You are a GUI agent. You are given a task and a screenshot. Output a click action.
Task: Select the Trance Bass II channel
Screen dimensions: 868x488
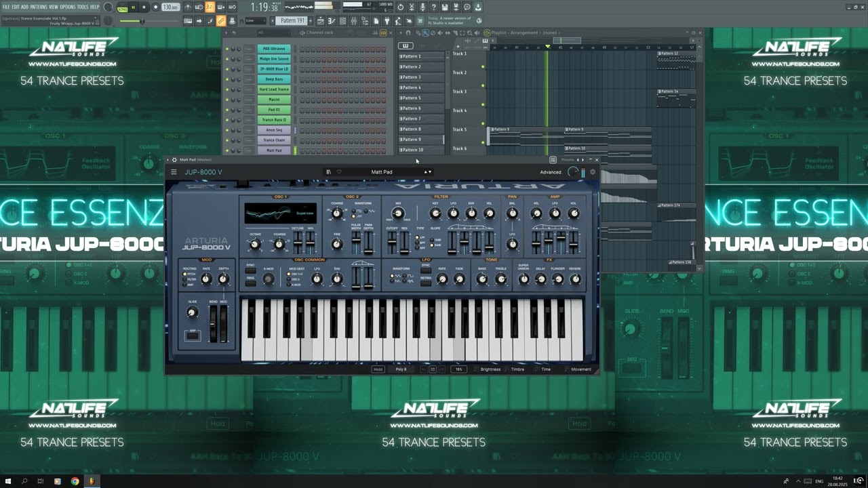coord(274,120)
